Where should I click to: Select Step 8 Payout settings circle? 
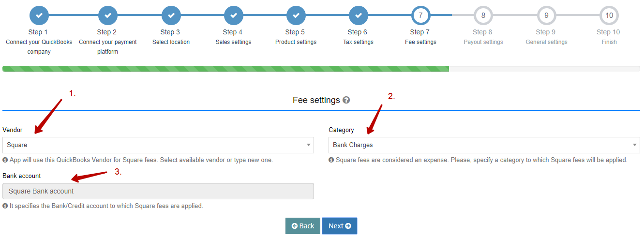point(483,15)
